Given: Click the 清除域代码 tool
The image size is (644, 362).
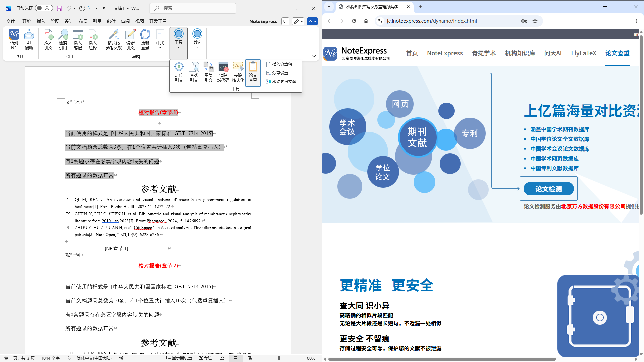Looking at the screenshot, I should [x=223, y=72].
